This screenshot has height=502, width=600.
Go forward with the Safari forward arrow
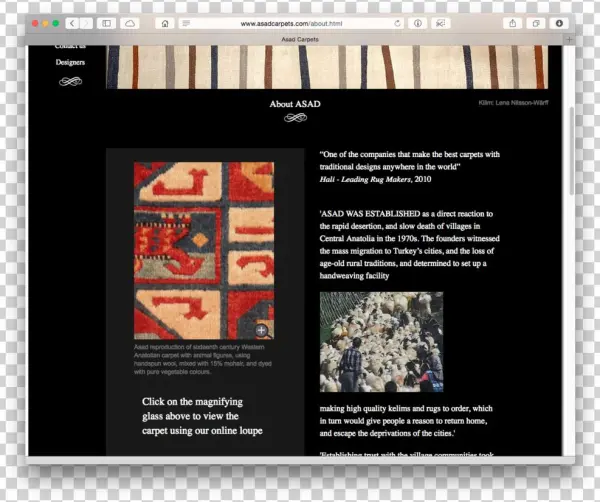86,23
